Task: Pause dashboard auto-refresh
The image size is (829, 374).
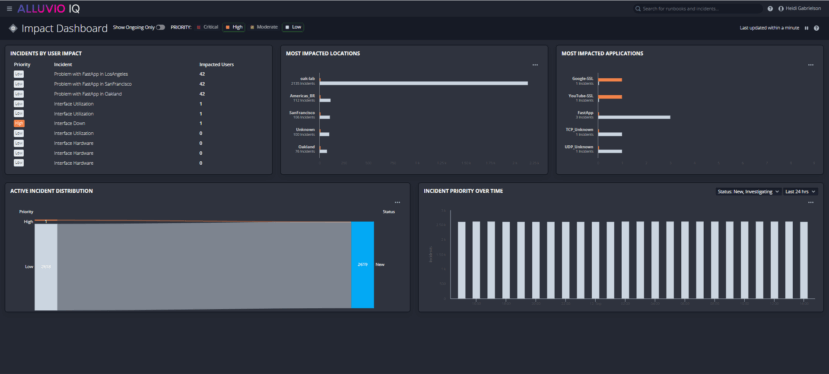Action: pyautogui.click(x=806, y=28)
